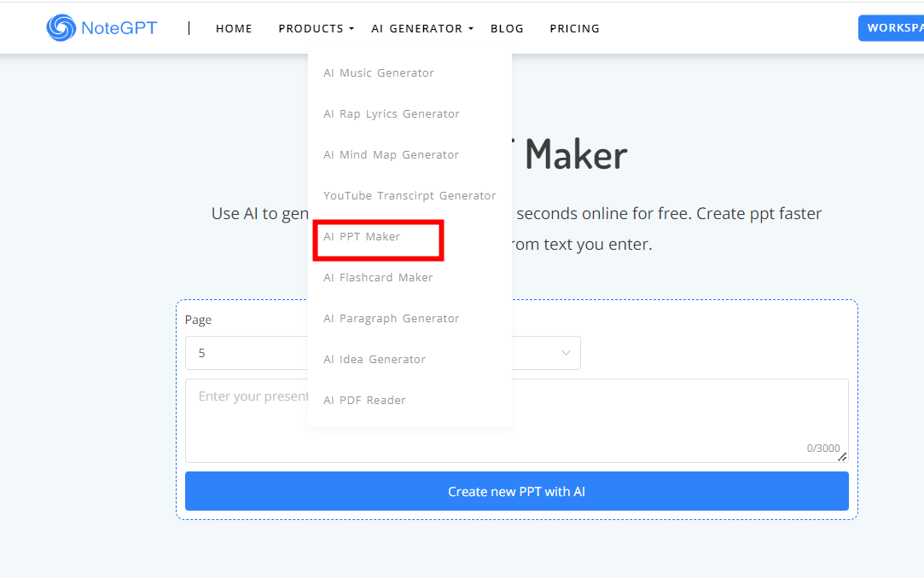Open the AI Flashcard Maker
This screenshot has width=924, height=578.
click(378, 277)
